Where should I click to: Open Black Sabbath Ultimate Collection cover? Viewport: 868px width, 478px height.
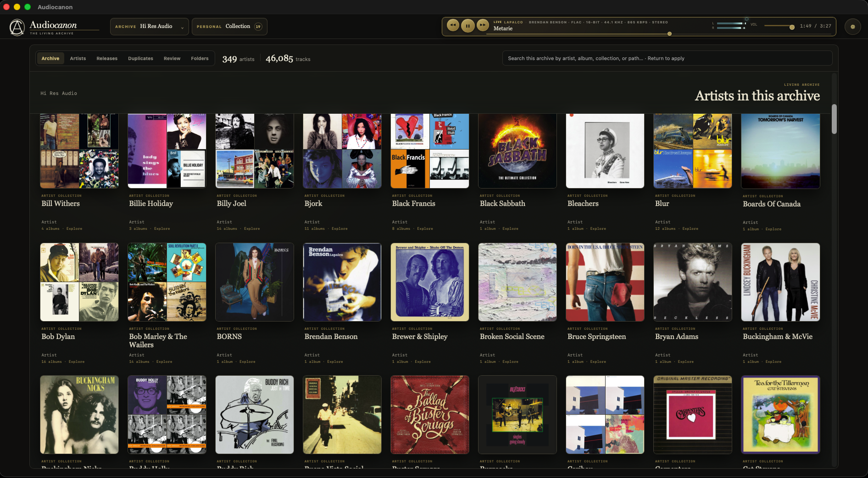point(517,151)
